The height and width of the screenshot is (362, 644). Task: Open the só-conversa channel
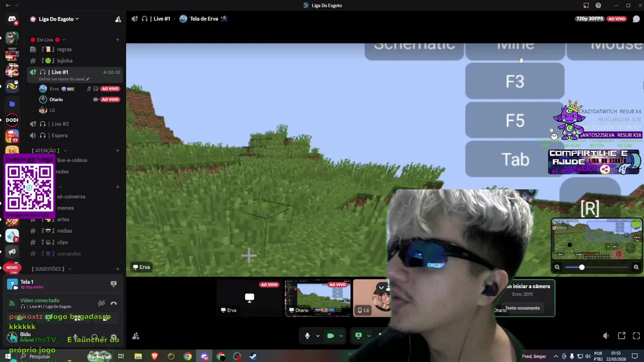coord(71,197)
